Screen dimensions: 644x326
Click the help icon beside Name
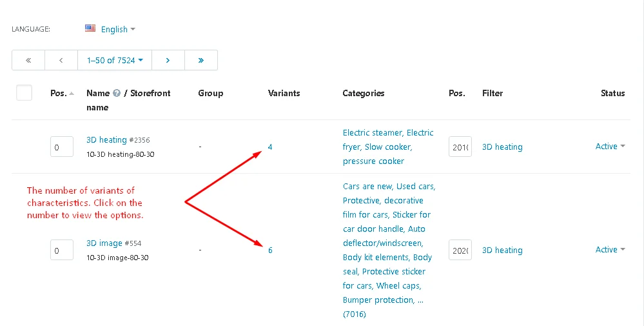point(117,94)
